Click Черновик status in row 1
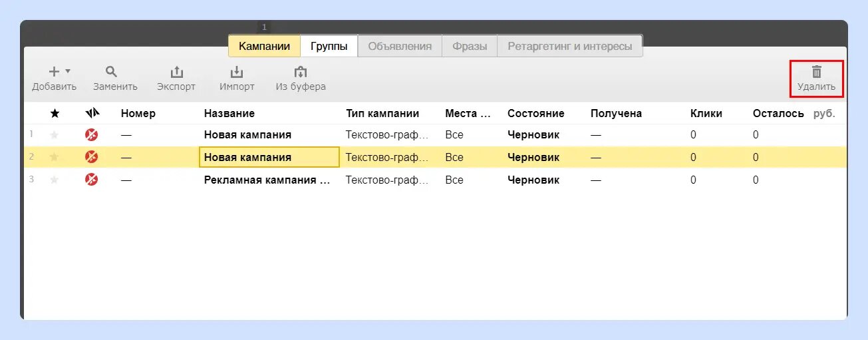Viewport: 868px width, 340px height. [533, 135]
